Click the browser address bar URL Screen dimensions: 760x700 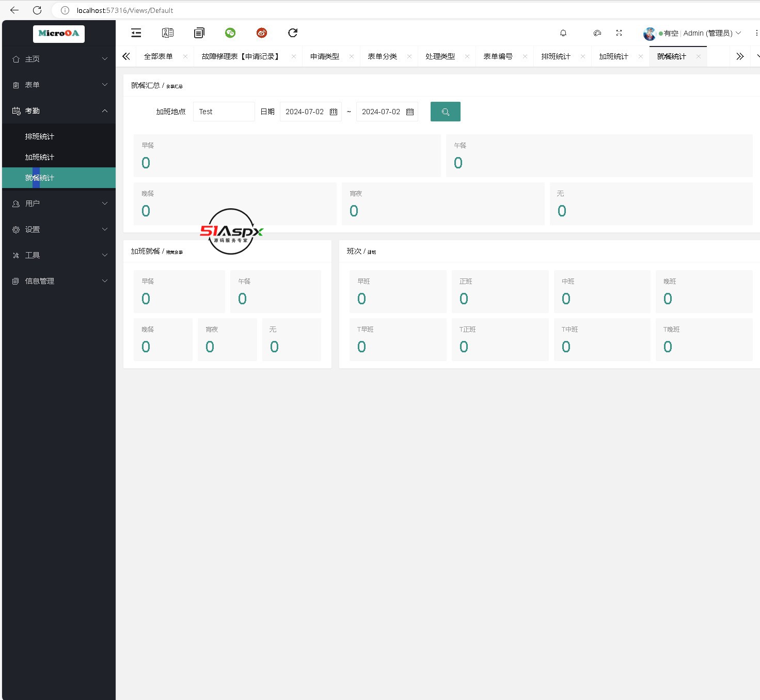coord(125,10)
